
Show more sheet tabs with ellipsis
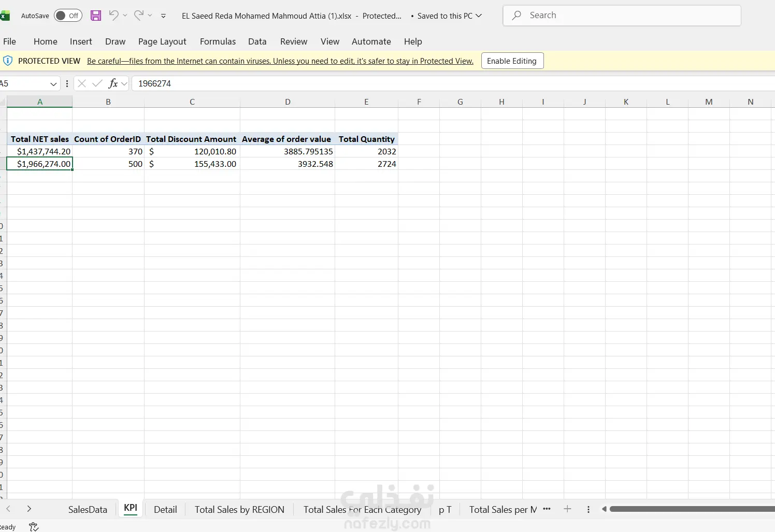[x=547, y=509]
